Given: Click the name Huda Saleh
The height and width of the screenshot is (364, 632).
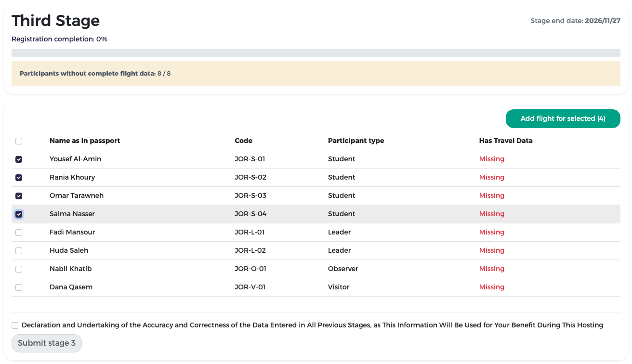Looking at the screenshot, I should (x=69, y=250).
